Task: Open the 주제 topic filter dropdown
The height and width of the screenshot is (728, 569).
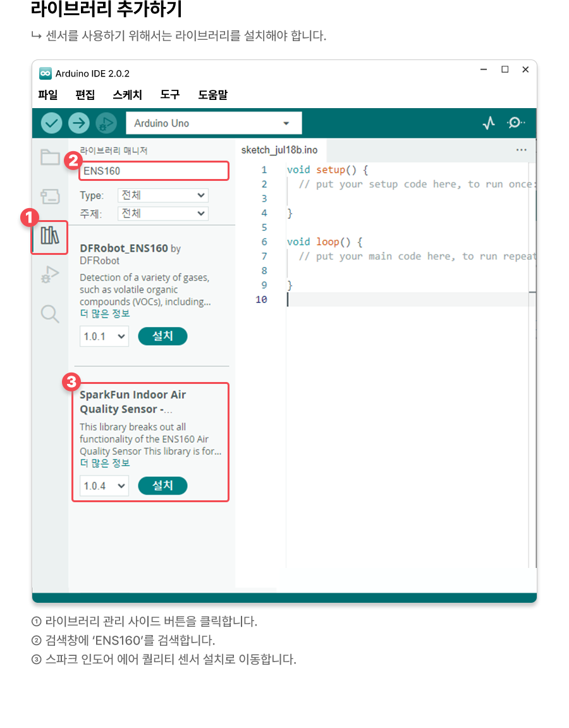Action: point(163,214)
